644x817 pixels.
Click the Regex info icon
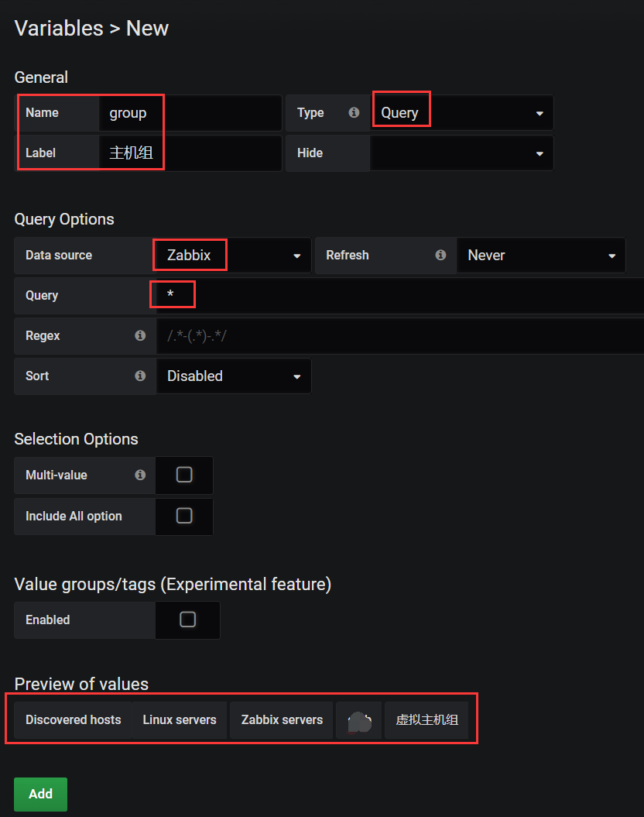coord(140,335)
